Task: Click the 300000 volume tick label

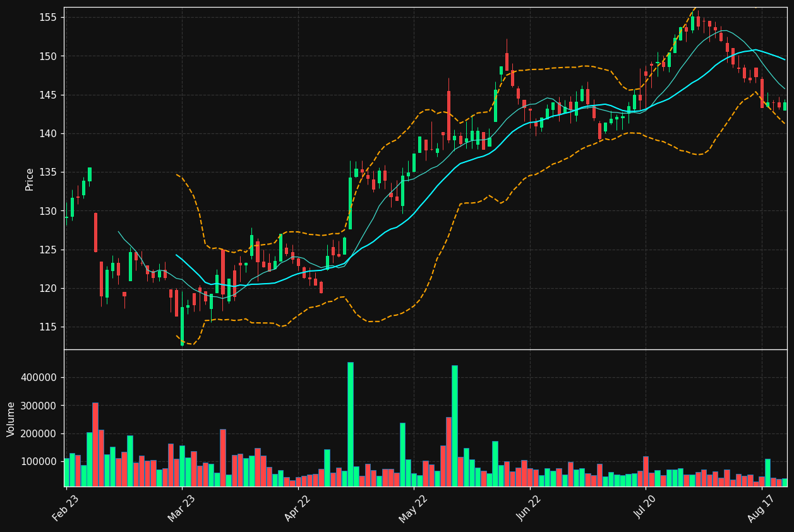Action: tap(40, 406)
